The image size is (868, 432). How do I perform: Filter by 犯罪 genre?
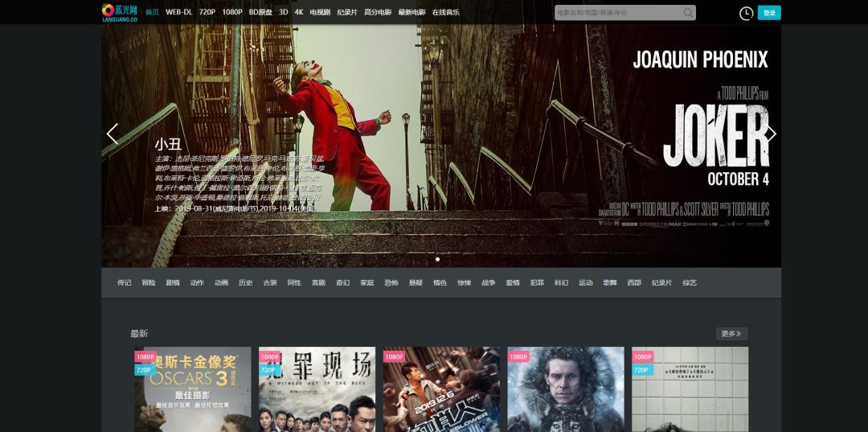click(x=537, y=283)
